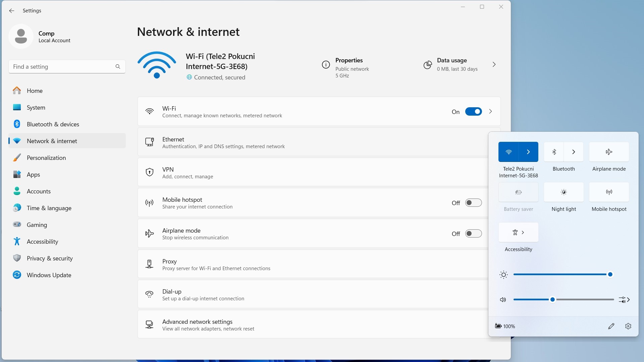This screenshot has height=362, width=644.
Task: Click the battery 100% indicator
Action: click(x=505, y=326)
